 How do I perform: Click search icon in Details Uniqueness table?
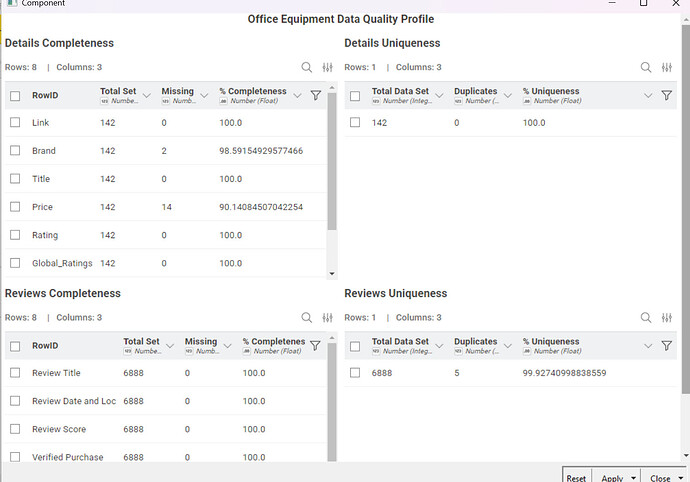tap(647, 67)
